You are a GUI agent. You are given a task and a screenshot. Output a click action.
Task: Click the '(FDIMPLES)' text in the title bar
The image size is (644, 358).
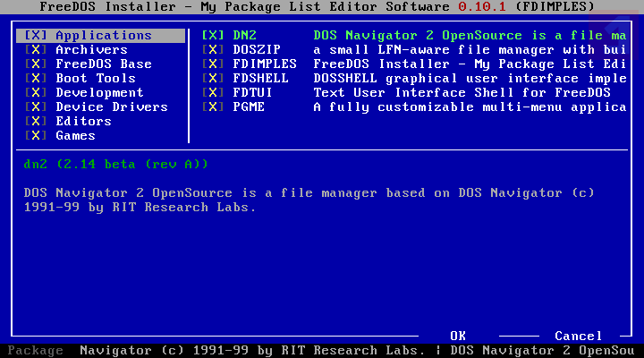pos(555,6)
